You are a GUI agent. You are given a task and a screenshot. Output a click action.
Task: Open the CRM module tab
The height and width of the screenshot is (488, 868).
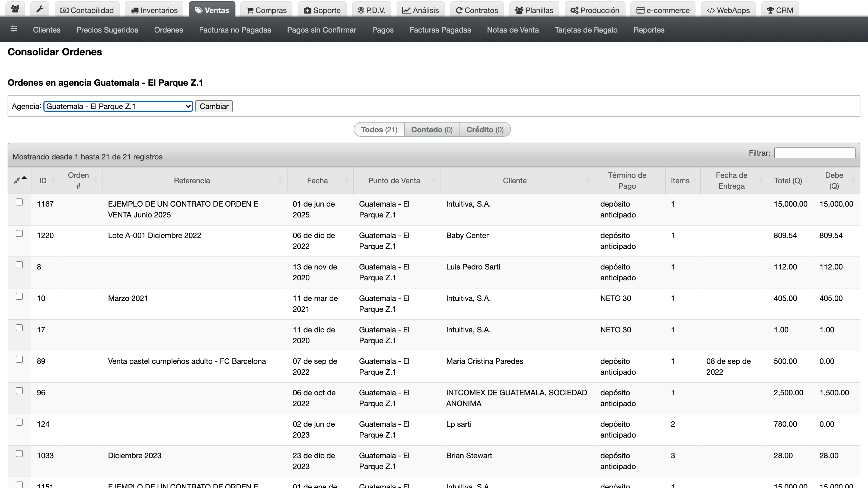click(780, 10)
